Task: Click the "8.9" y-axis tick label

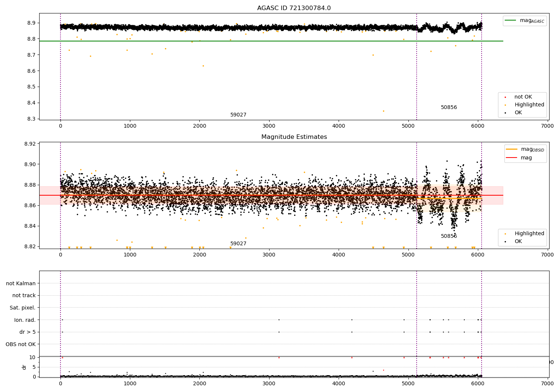Action: coord(31,23)
